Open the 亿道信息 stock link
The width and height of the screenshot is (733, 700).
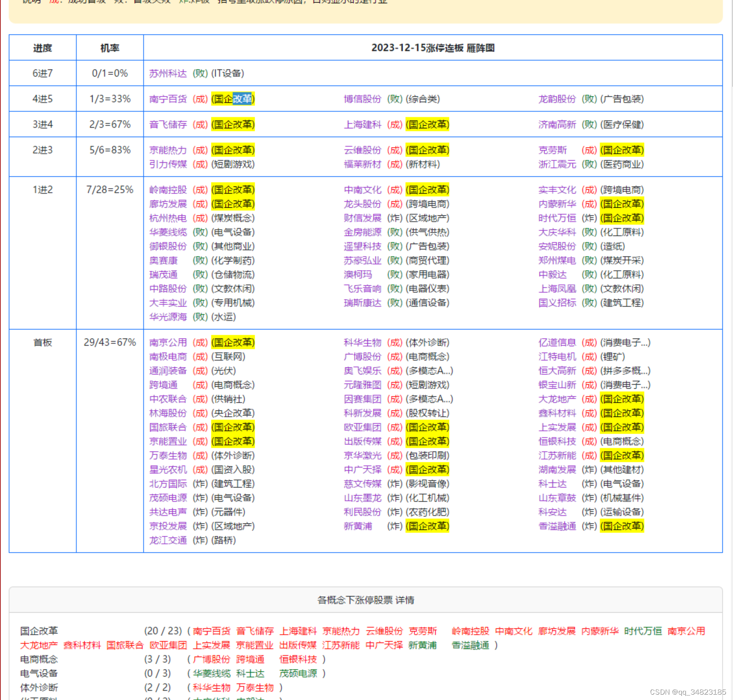tap(557, 342)
